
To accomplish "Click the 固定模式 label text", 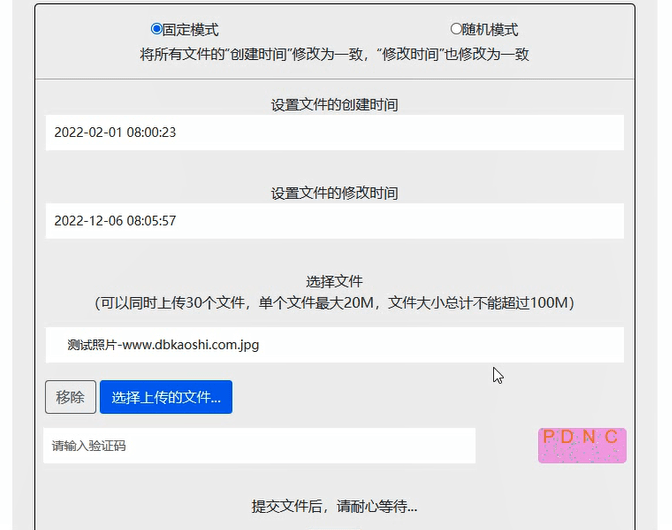I will click(190, 30).
